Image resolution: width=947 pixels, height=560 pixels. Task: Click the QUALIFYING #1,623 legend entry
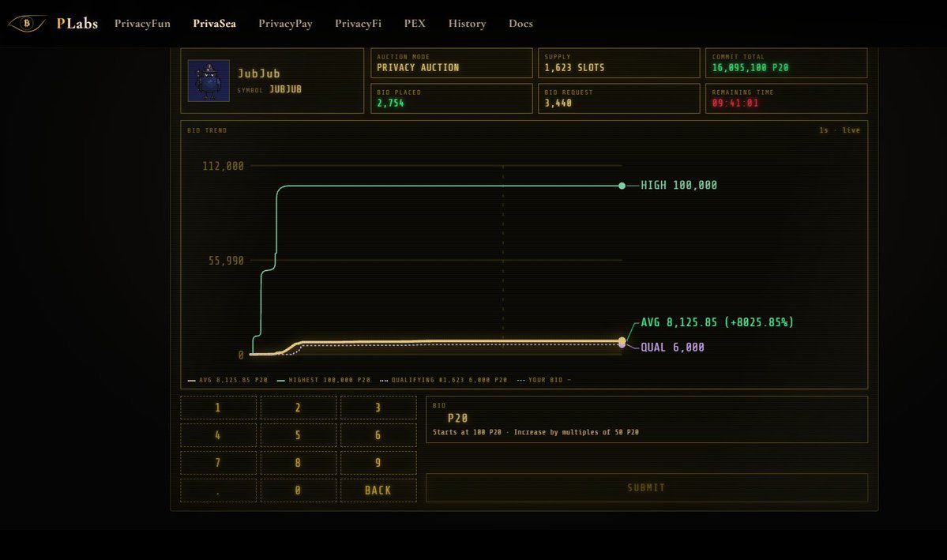point(443,380)
